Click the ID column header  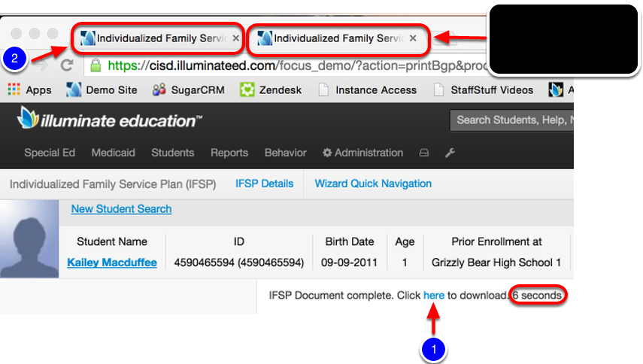pyautogui.click(x=239, y=241)
